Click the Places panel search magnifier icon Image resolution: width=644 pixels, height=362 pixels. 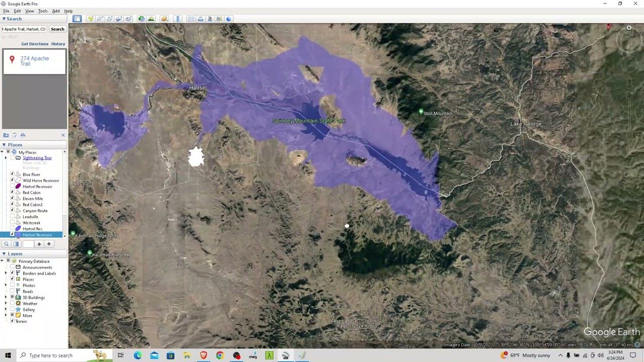(x=7, y=244)
